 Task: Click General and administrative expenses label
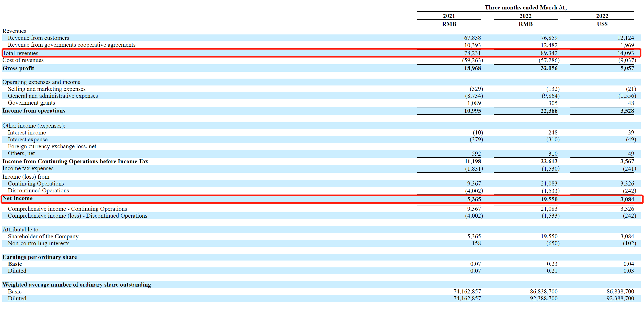click(53, 96)
